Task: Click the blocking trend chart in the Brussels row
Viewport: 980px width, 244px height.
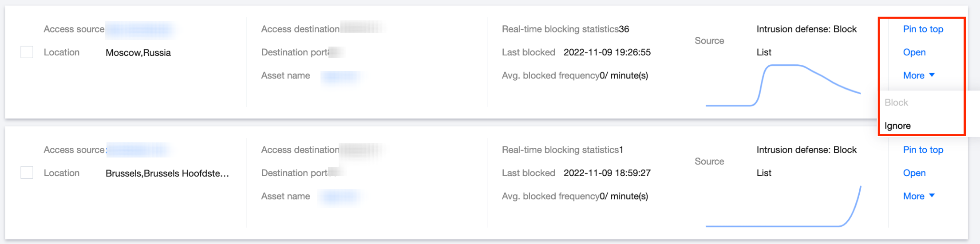Action: coord(783,208)
